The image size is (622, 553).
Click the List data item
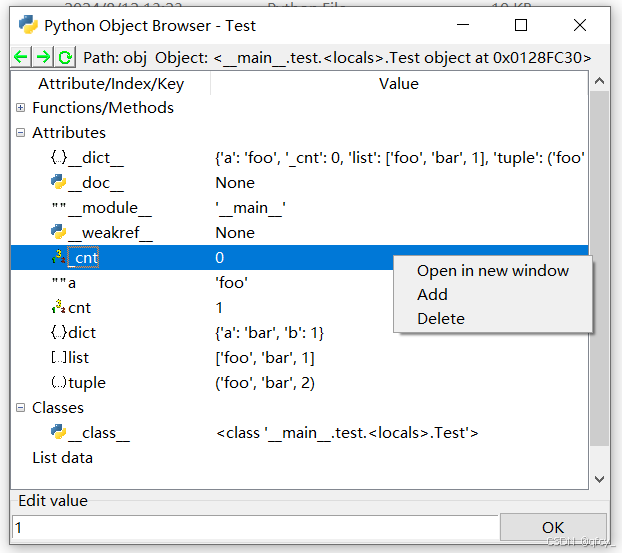62,458
